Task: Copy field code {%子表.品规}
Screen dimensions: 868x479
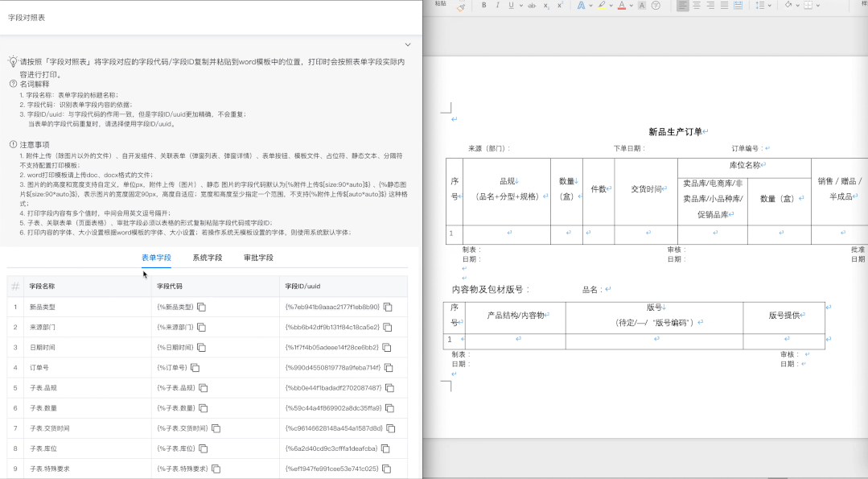Action: pyautogui.click(x=204, y=388)
